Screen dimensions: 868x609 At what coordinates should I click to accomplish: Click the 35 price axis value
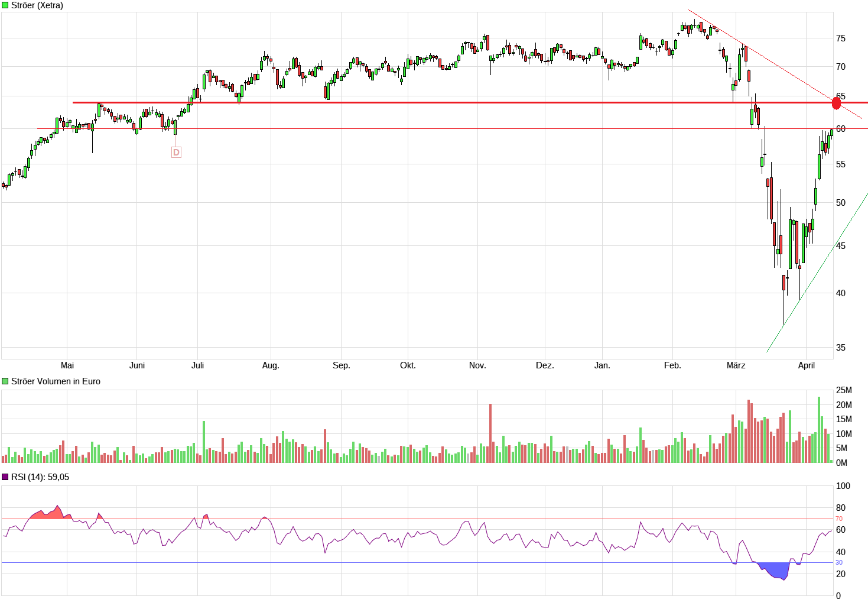[x=840, y=348]
